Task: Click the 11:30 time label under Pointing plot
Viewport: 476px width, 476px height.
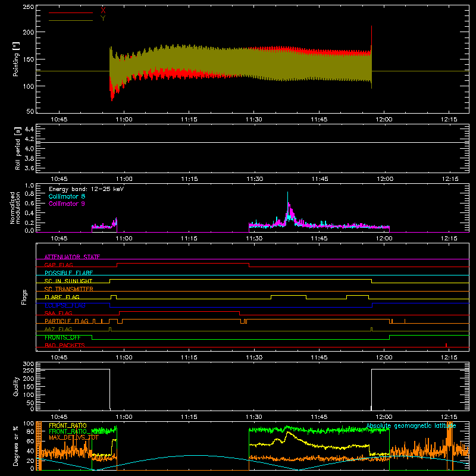Action: click(x=254, y=120)
